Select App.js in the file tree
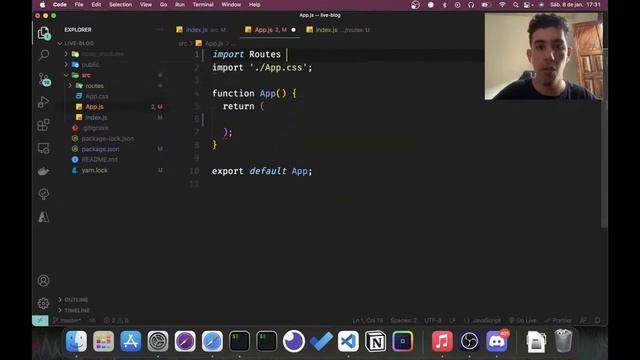640x360 pixels. click(x=94, y=107)
